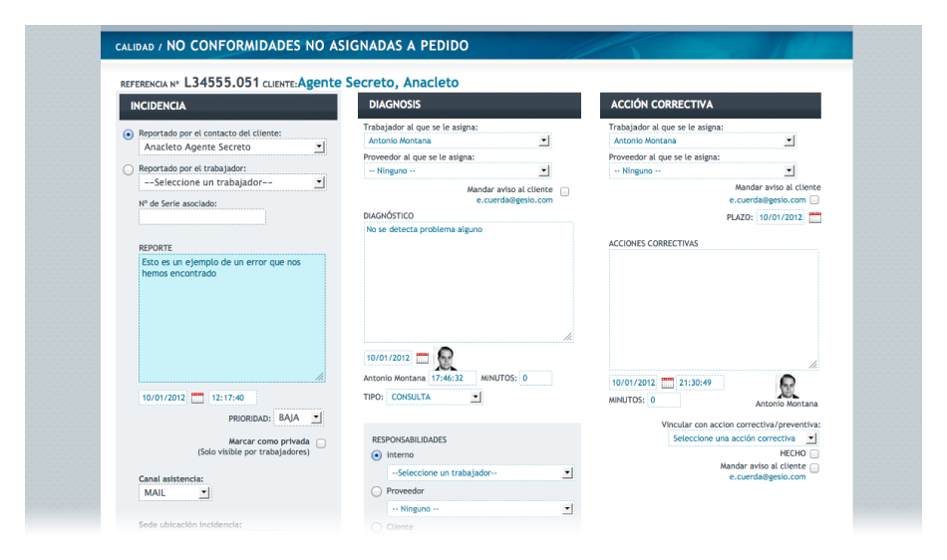947x560 pixels.
Task: Click the CALIDAD breadcrumb in the header
Action: (135, 47)
